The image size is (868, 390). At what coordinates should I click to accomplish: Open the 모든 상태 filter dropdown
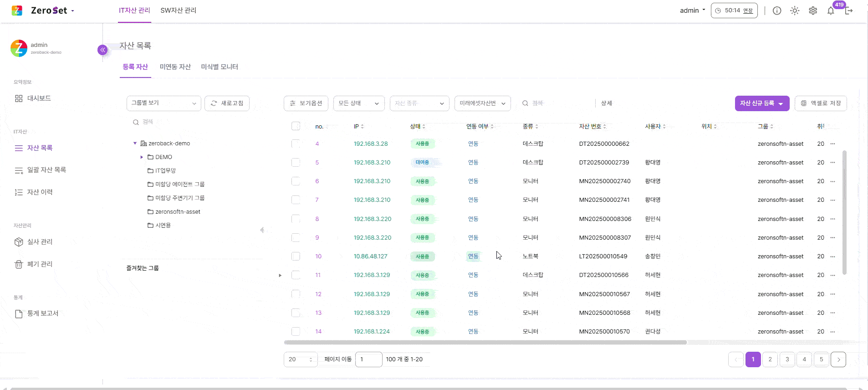(x=359, y=103)
